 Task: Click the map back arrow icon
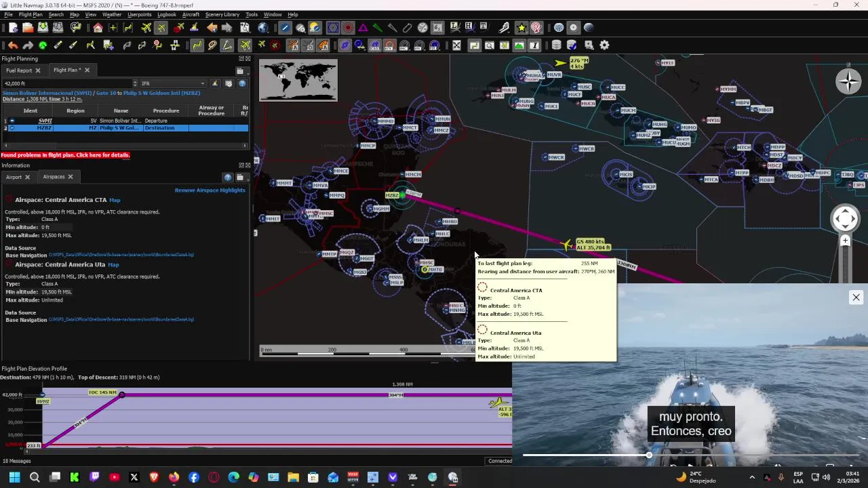pos(212,28)
